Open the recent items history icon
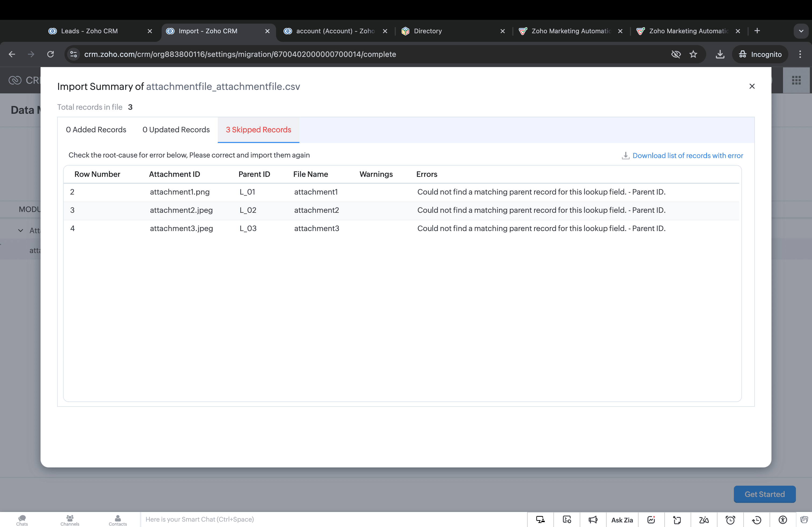 [x=756, y=519]
